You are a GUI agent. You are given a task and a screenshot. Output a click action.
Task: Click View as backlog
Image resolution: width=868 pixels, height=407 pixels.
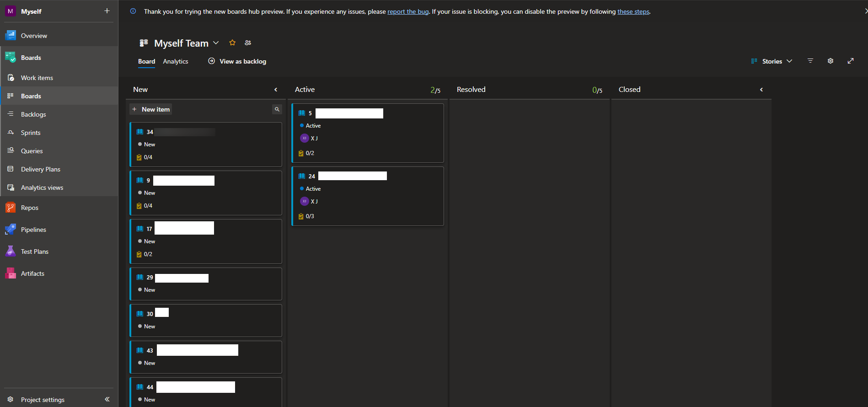click(237, 61)
